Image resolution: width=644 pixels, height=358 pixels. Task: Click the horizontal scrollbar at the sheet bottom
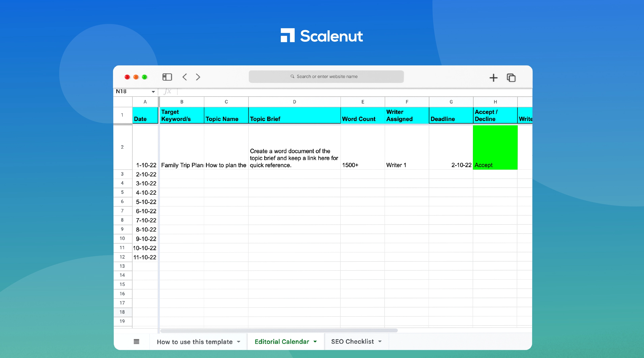(x=278, y=331)
